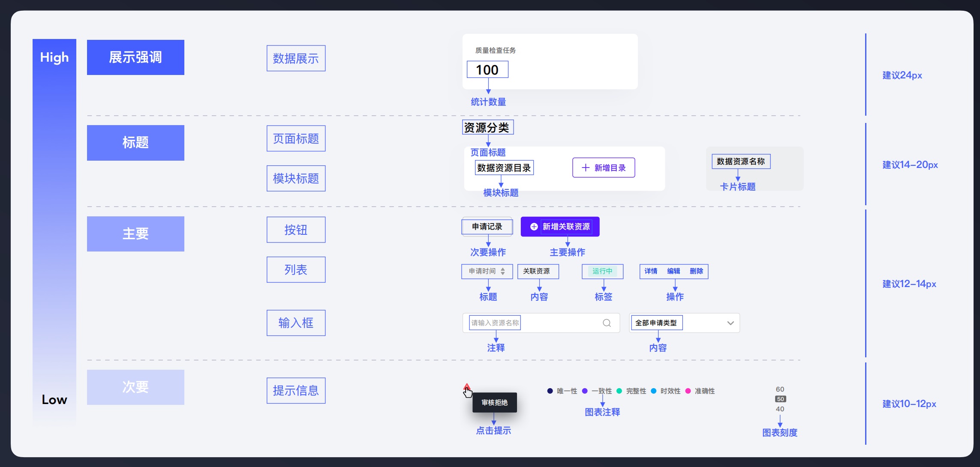Viewport: 980px width, 467px height.
Task: Click the plus icon inside the 新增目录 button
Action: (586, 168)
